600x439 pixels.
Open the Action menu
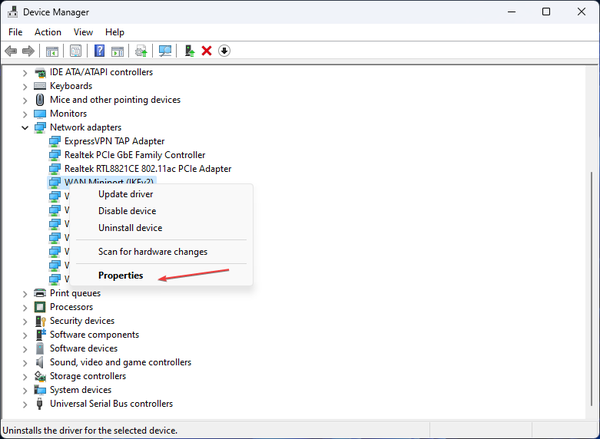[x=48, y=32]
